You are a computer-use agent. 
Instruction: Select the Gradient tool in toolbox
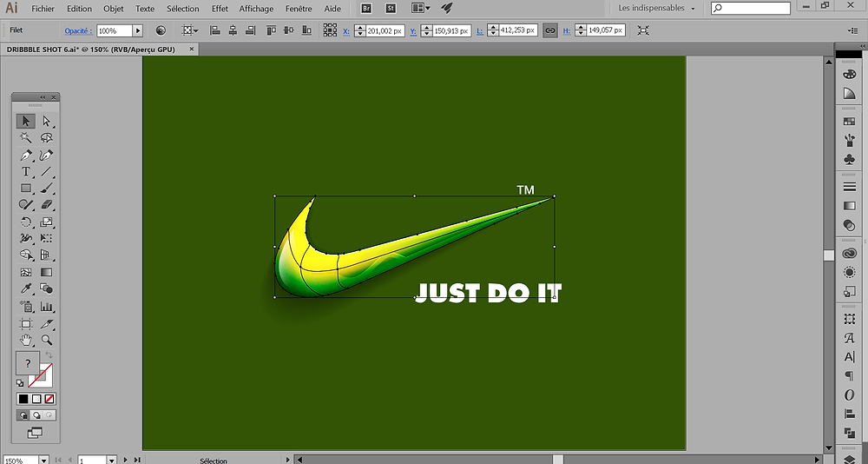point(47,272)
